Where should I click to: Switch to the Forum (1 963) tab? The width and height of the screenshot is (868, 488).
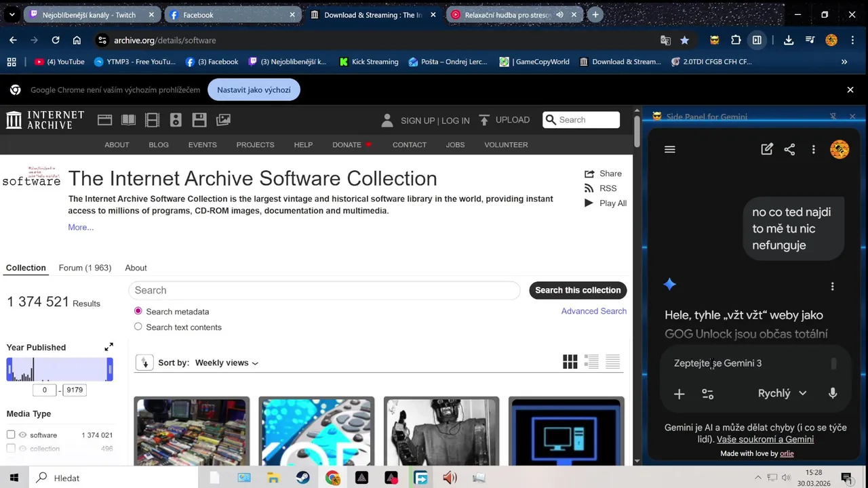point(85,268)
